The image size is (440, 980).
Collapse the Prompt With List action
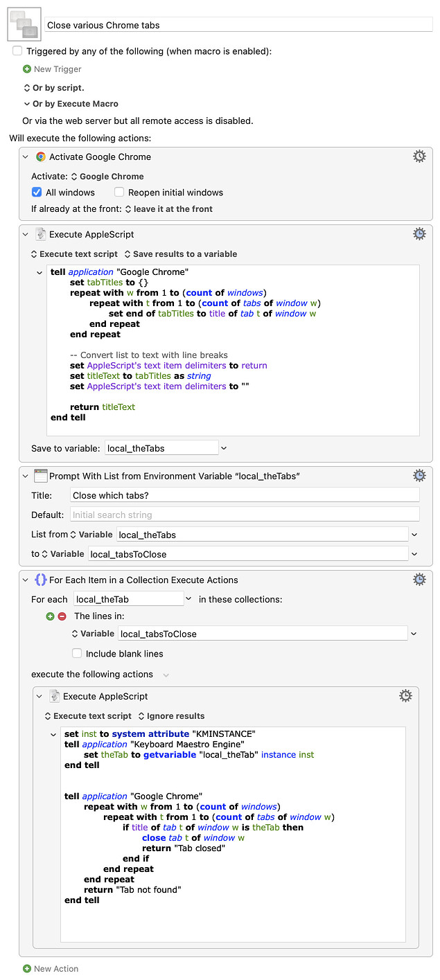click(x=26, y=476)
